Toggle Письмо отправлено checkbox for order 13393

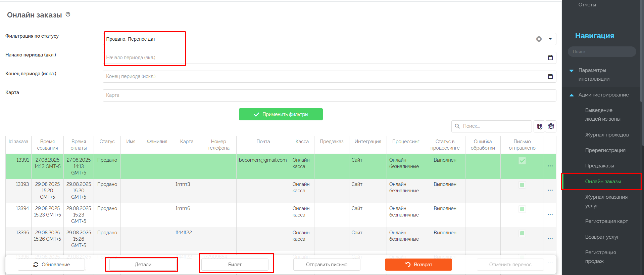522,185
